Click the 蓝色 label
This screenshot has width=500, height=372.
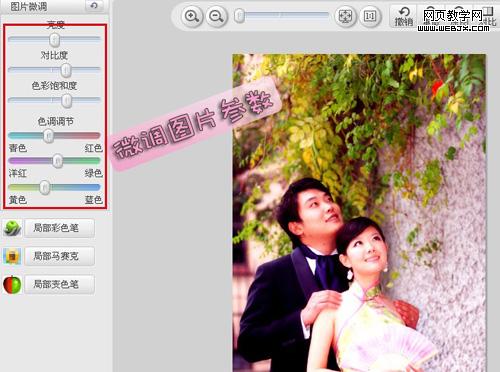[93, 200]
